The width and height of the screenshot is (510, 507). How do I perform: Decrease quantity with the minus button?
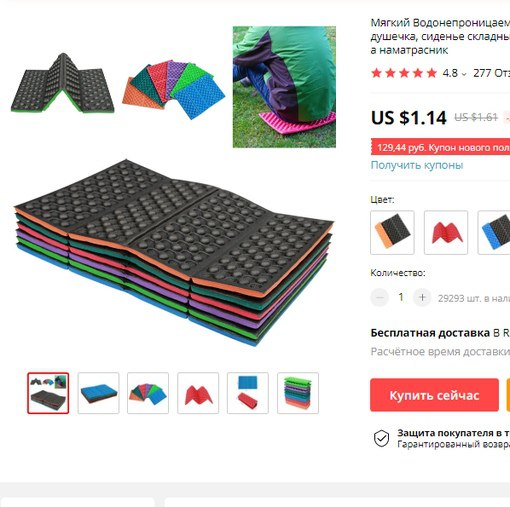point(380,297)
